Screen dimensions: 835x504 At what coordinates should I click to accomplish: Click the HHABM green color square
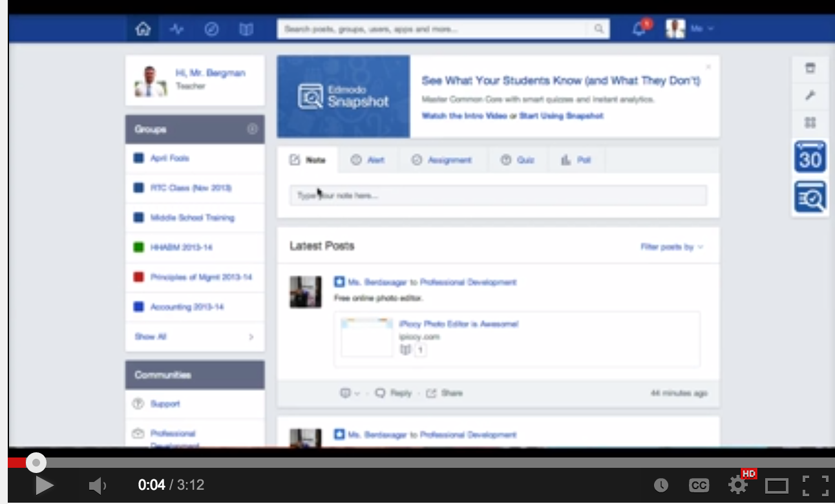point(138,247)
